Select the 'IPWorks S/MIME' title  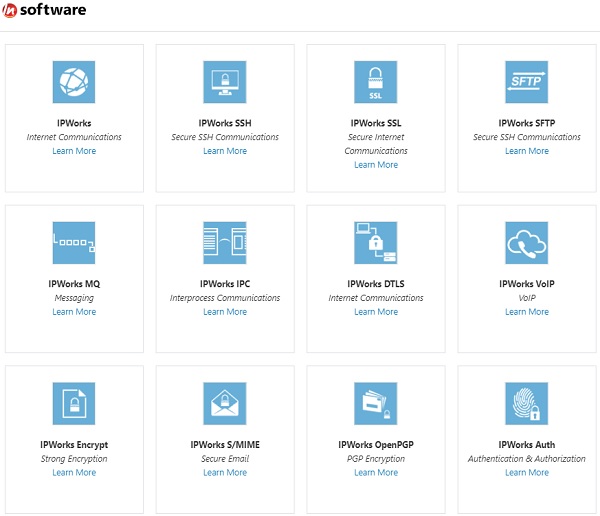[225, 445]
